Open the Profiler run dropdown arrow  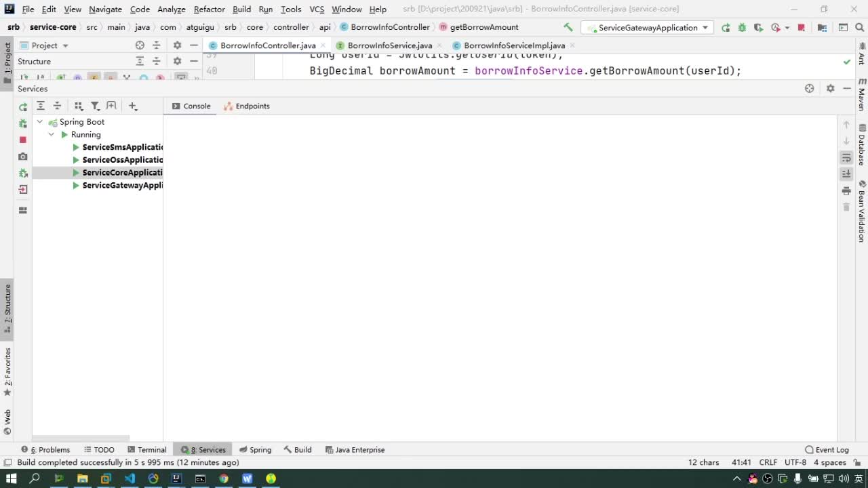787,28
